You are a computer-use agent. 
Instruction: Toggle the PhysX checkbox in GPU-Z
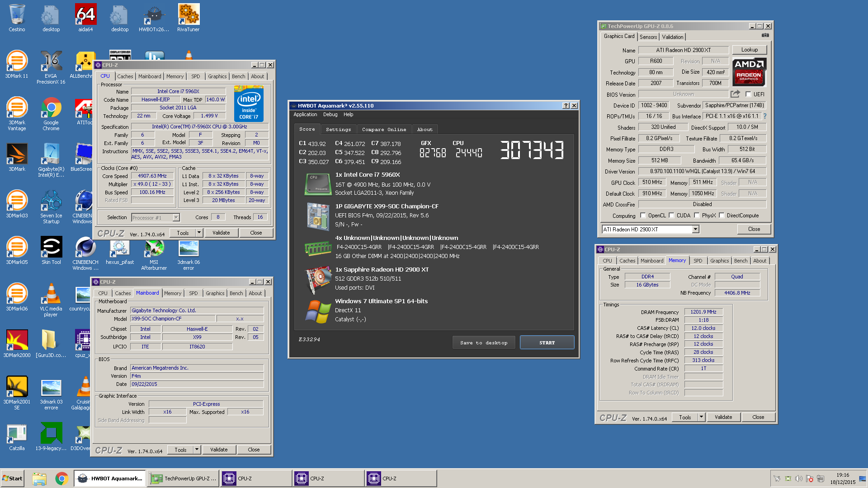[697, 216]
